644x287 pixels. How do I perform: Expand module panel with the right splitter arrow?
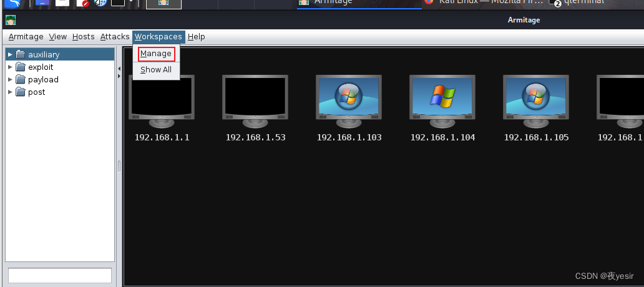tap(119, 76)
